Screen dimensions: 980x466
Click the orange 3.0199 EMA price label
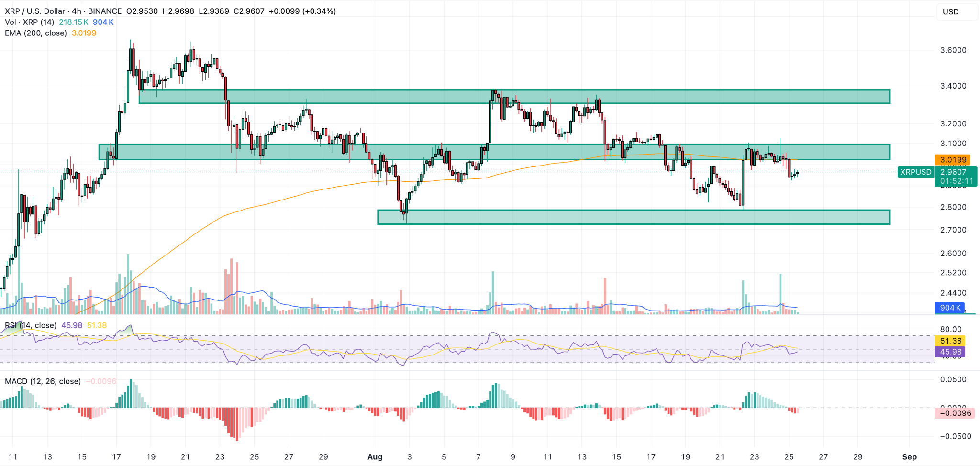point(953,160)
